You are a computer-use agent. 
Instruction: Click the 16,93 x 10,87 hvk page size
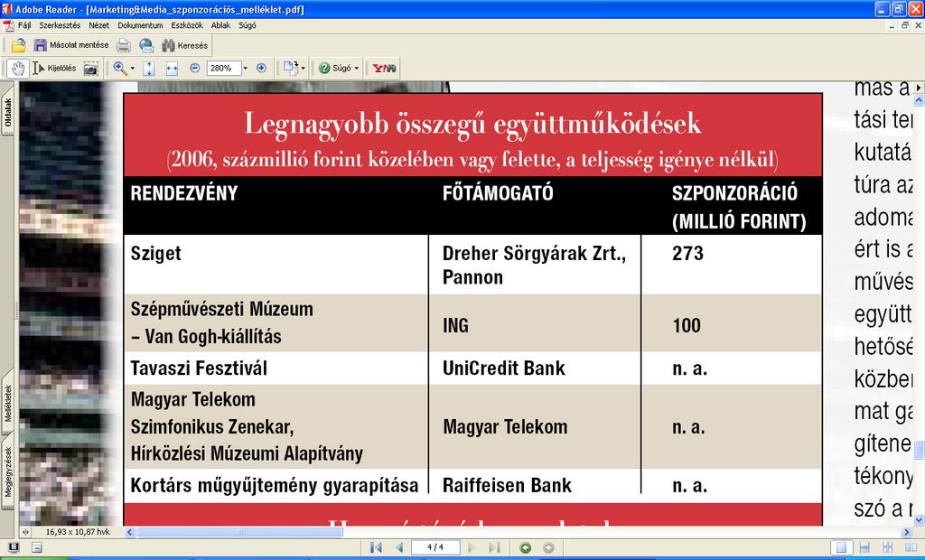pos(78,532)
